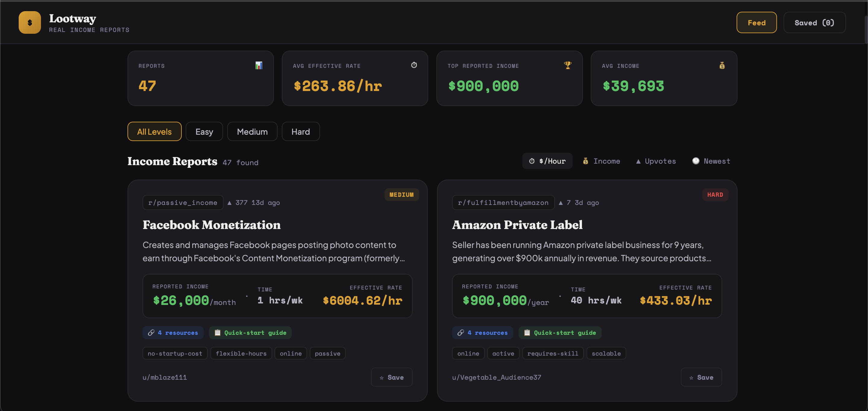The image size is (868, 411).
Task: Click the scalable tag
Action: tap(606, 353)
